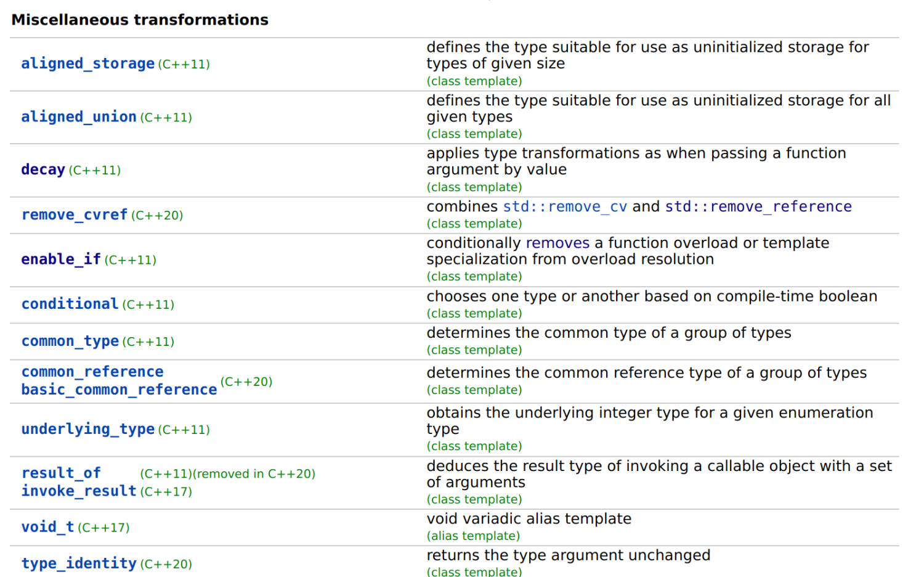
Task: Follow the std::remove_cv link in description
Action: 565,207
